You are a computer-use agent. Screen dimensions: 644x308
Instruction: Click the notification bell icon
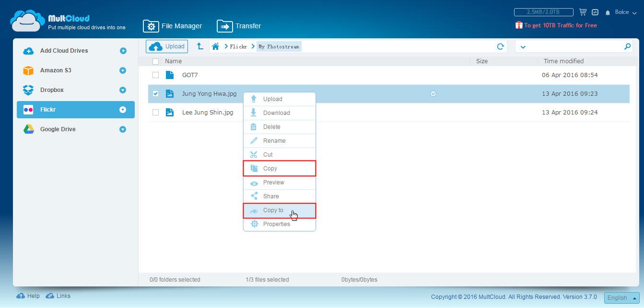(608, 12)
